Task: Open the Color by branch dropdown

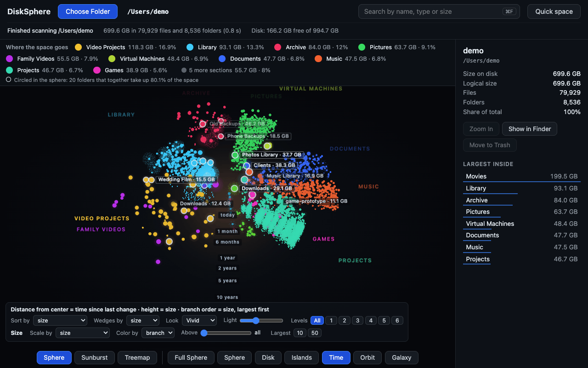Action: click(x=158, y=333)
